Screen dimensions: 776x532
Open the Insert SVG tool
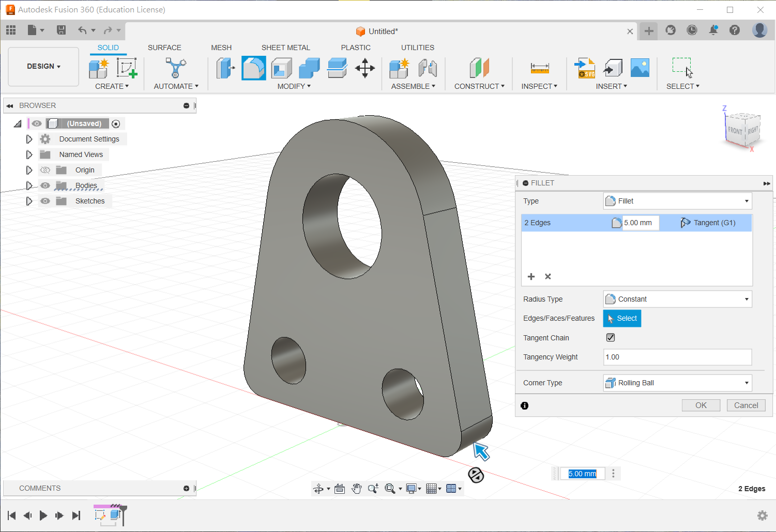point(585,68)
